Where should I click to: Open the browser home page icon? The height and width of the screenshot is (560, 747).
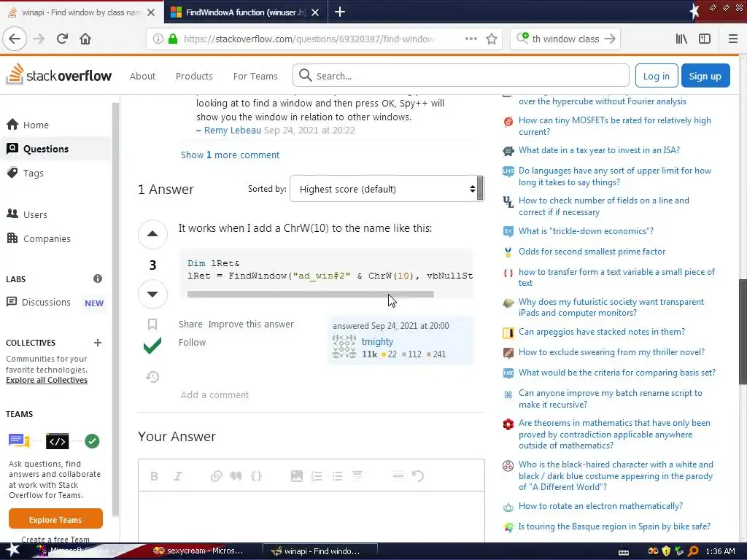(85, 39)
